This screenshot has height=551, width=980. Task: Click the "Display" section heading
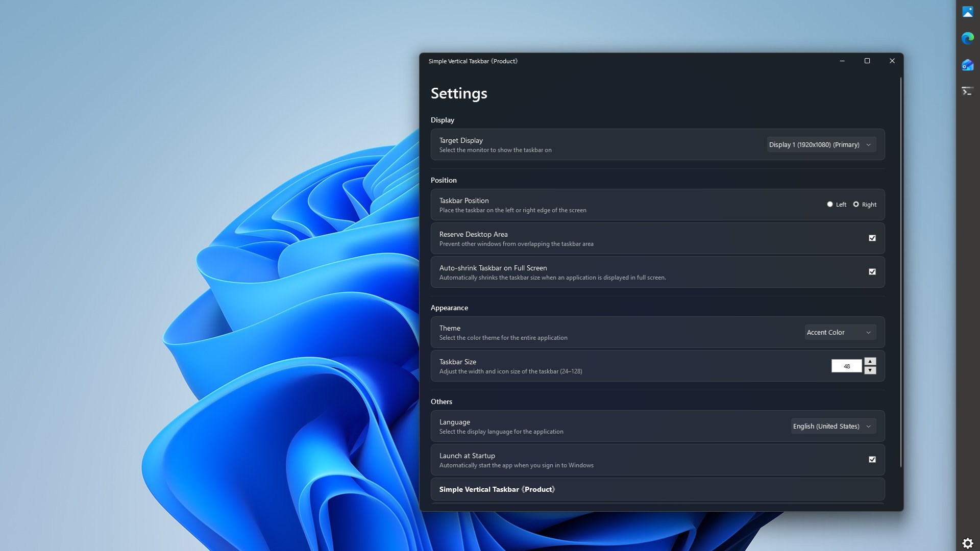point(443,120)
